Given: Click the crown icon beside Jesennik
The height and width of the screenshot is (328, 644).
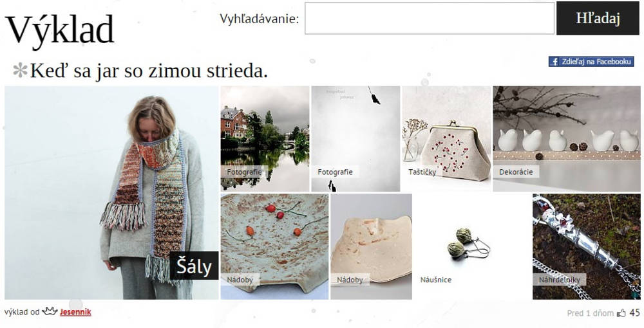Looking at the screenshot, I should [x=50, y=311].
